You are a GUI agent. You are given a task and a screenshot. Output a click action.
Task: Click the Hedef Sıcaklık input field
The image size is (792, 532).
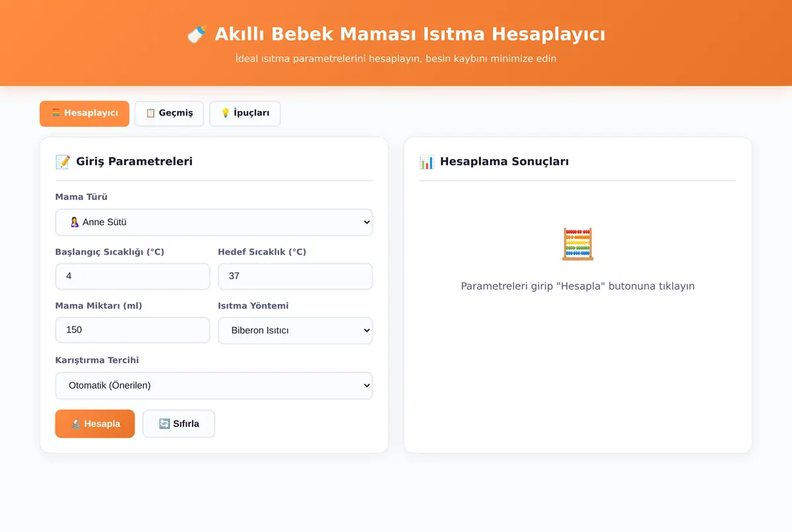[x=295, y=277]
